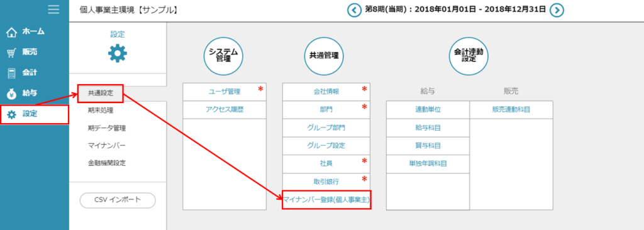644x230 pixels.
Task: Open the hamburger menu icon
Action: click(53, 10)
